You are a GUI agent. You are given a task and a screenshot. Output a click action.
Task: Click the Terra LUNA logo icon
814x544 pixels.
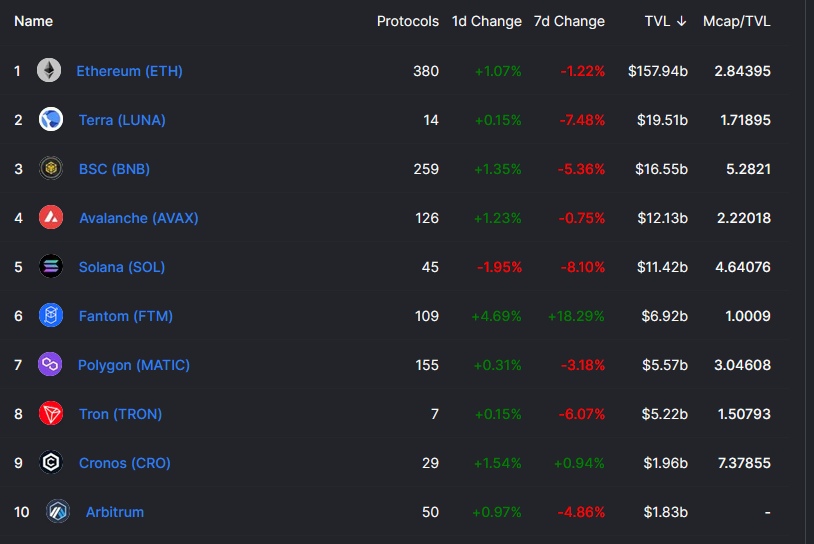pos(51,120)
